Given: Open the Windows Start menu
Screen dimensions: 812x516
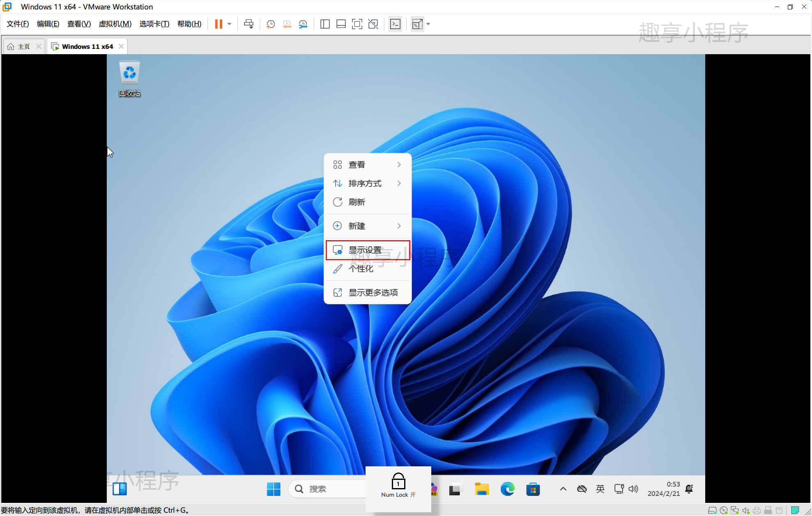Looking at the screenshot, I should 274,489.
